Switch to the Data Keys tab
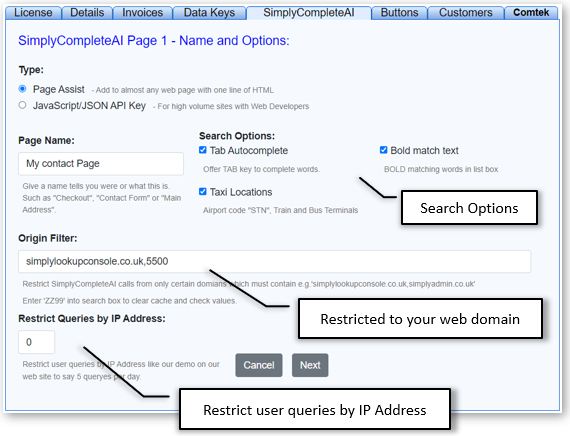The height and width of the screenshot is (436, 570). 209,13
